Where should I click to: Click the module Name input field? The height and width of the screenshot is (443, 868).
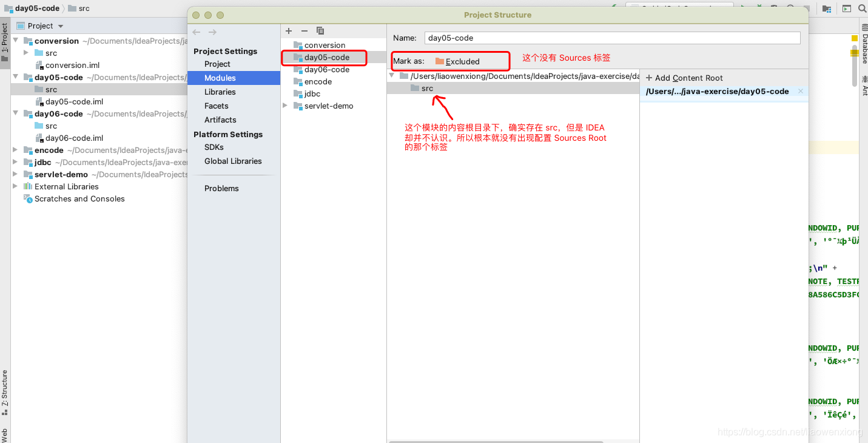coord(613,38)
